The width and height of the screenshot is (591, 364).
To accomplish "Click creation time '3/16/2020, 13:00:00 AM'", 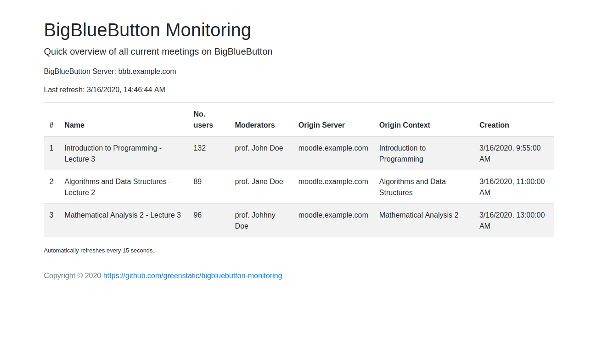I will [x=512, y=221].
